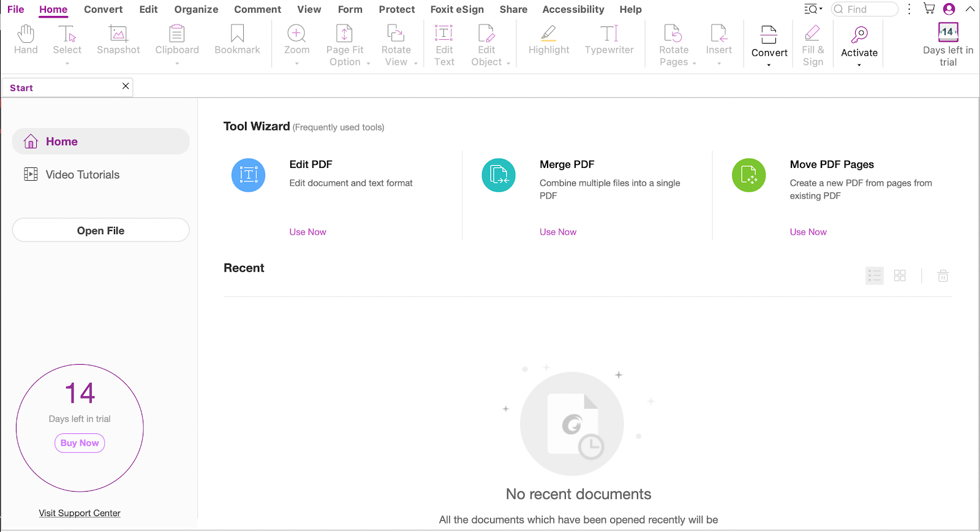980x532 pixels.
Task: Open the Select tool dropdown arrow
Action: point(67,63)
